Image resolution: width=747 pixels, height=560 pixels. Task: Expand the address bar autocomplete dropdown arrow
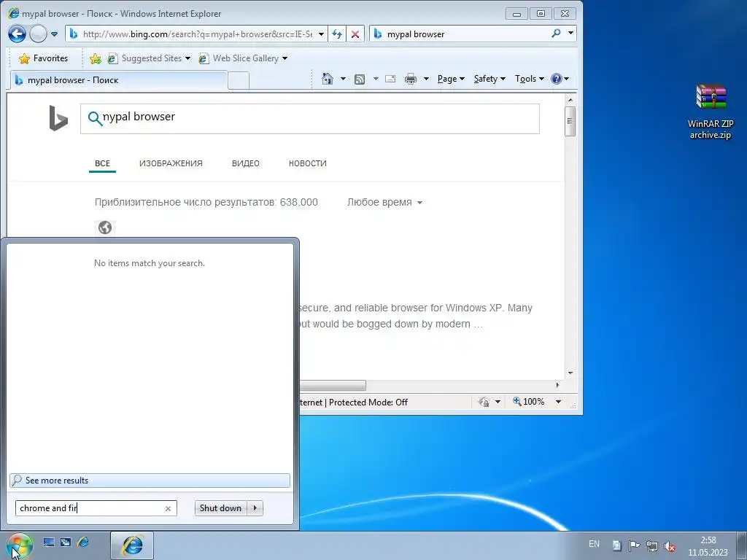(x=321, y=34)
